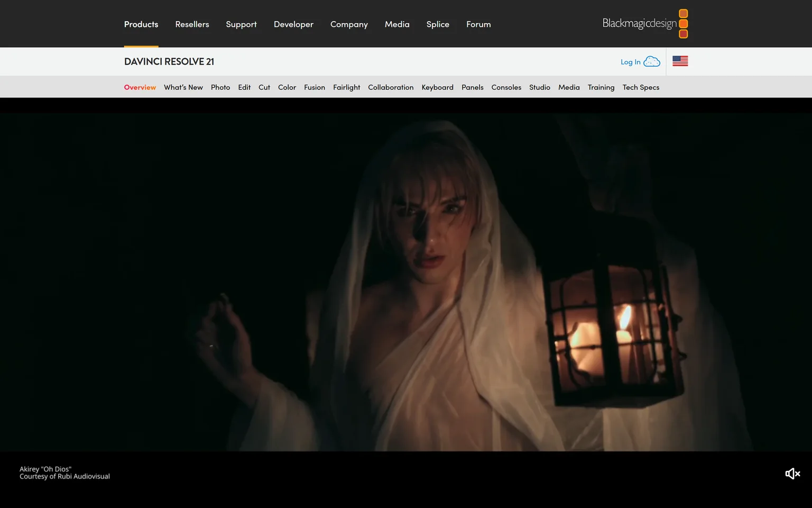Click the Akirey "Oh Dios" caption text
This screenshot has height=508, width=812.
(45, 469)
